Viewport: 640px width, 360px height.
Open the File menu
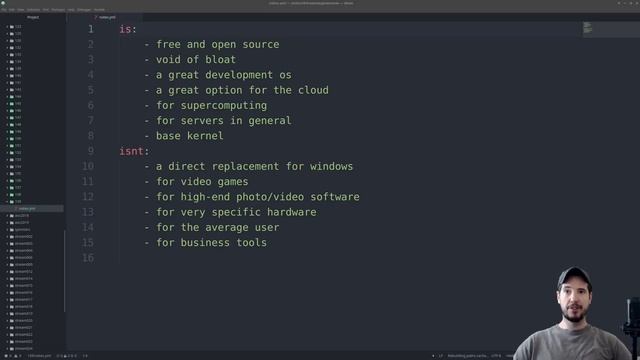point(4,10)
